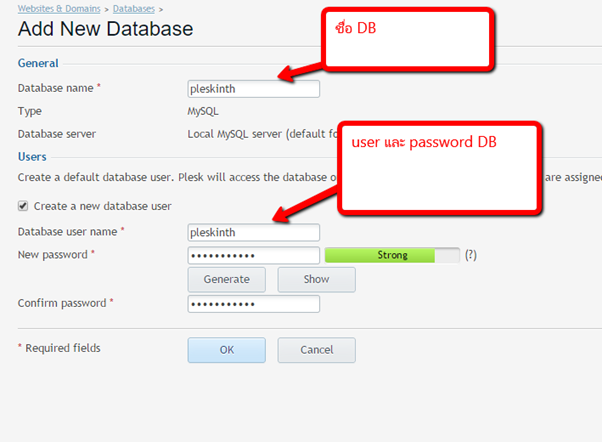Click the Database name text field
This screenshot has width=602, height=442.
[x=253, y=89]
